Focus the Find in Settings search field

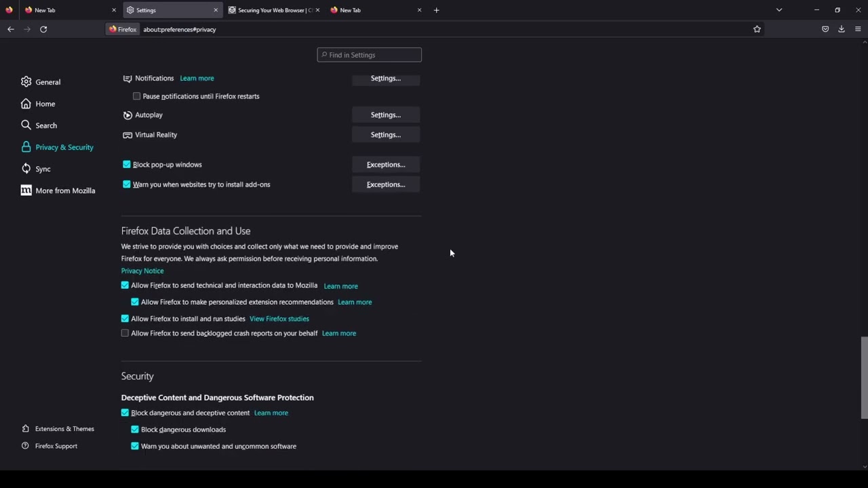370,55
